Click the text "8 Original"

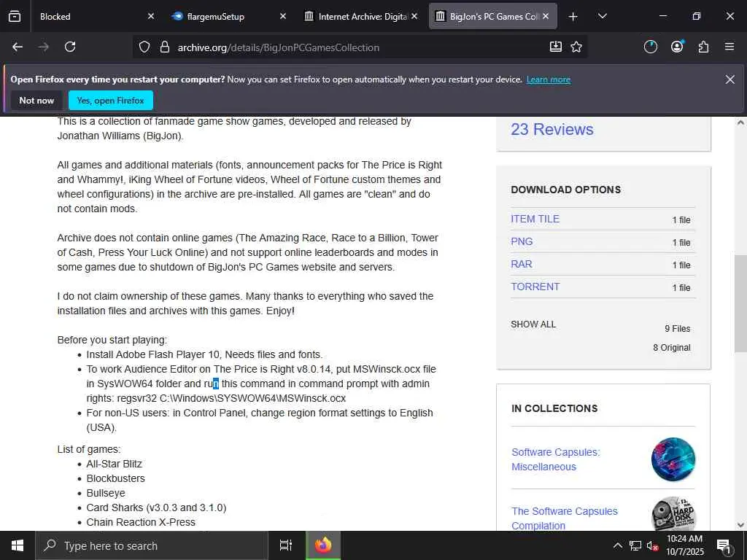tap(672, 348)
